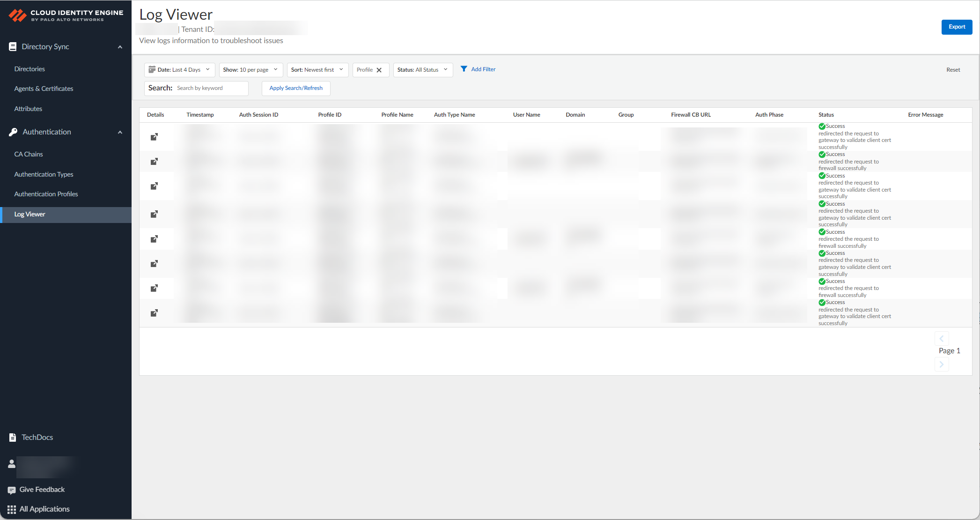Click the Directory Sync sidebar icon

pos(12,46)
